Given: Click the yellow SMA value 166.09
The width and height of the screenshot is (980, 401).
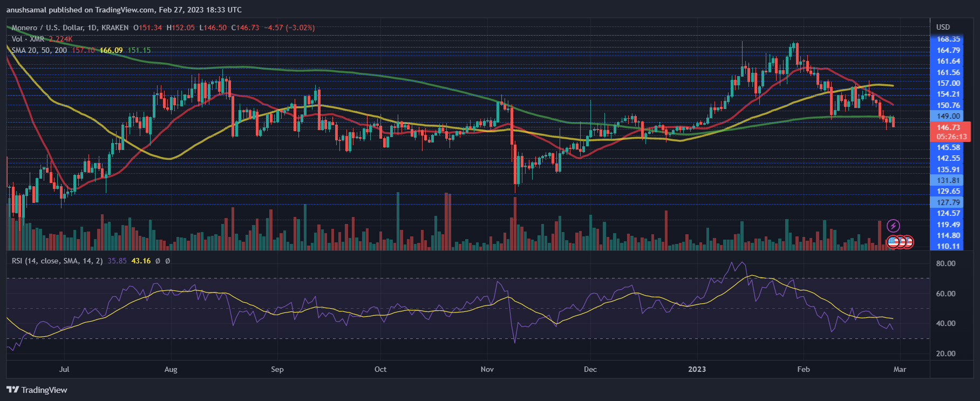Looking at the screenshot, I should click(111, 50).
